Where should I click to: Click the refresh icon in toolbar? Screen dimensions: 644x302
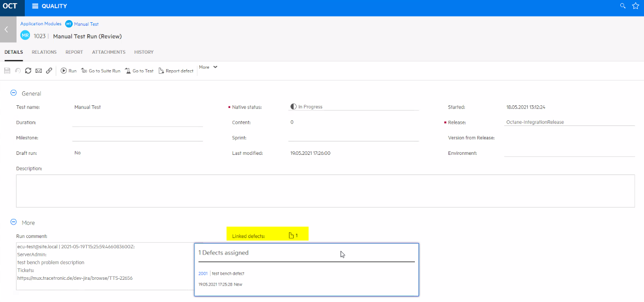coord(28,71)
